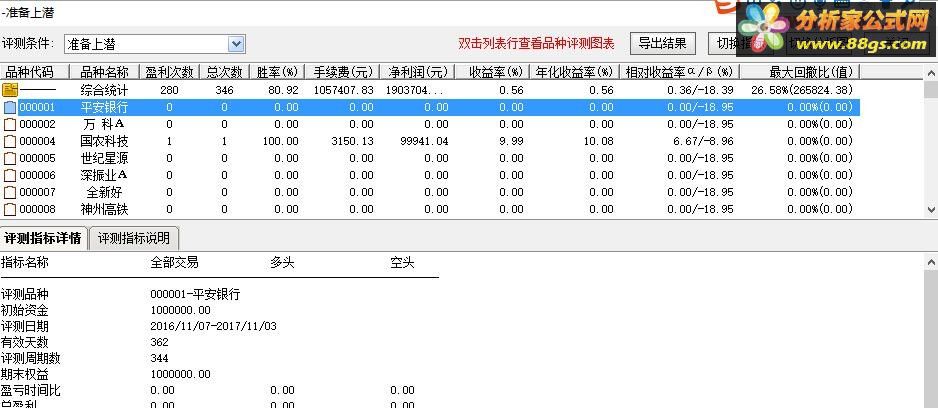Sort by the 盈利次数 column header
This screenshot has width=938, height=408.
point(169,72)
